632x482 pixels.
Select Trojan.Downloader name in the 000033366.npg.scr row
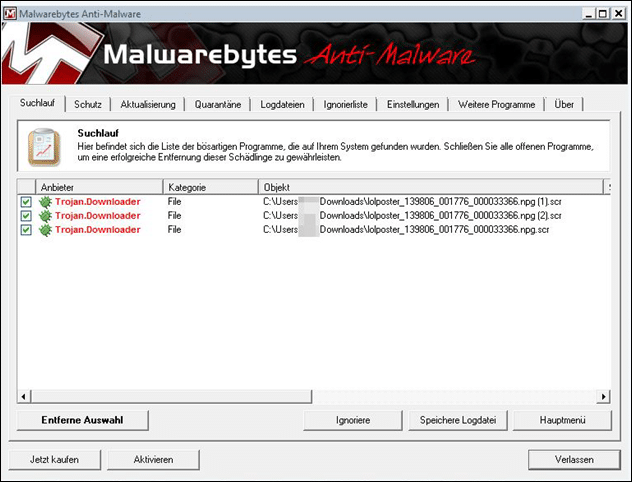[x=98, y=230]
